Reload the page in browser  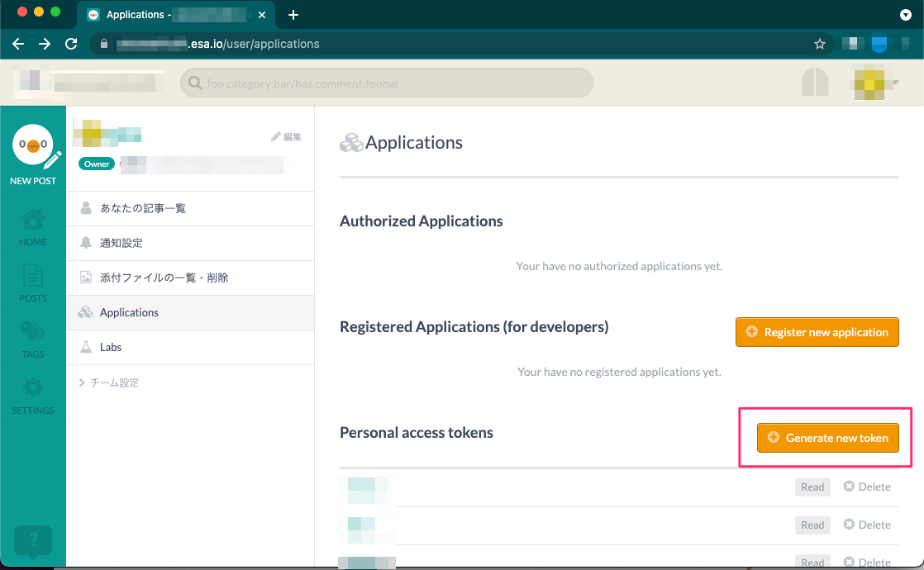pos(71,44)
